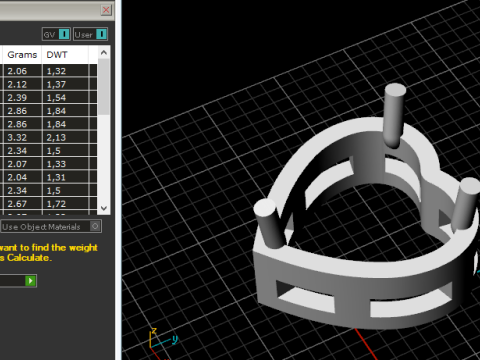Toggle the Use Object Materials indicator

click(95, 227)
